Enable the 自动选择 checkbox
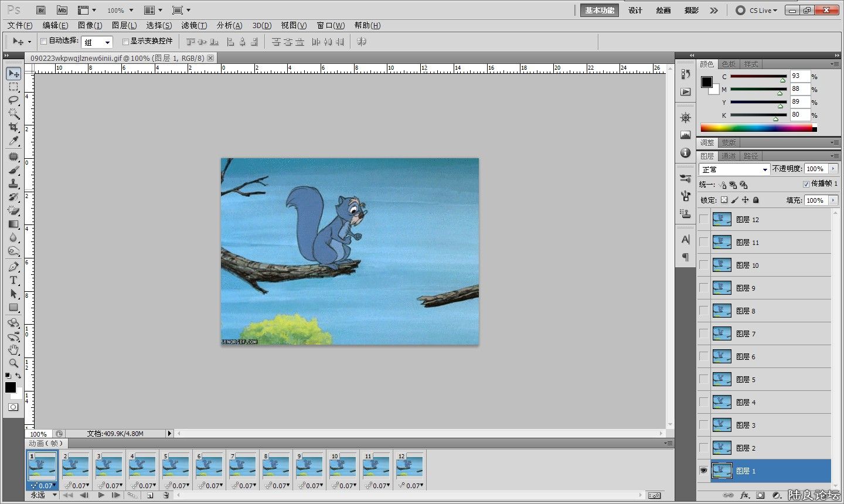This screenshot has height=504, width=844. pyautogui.click(x=43, y=42)
